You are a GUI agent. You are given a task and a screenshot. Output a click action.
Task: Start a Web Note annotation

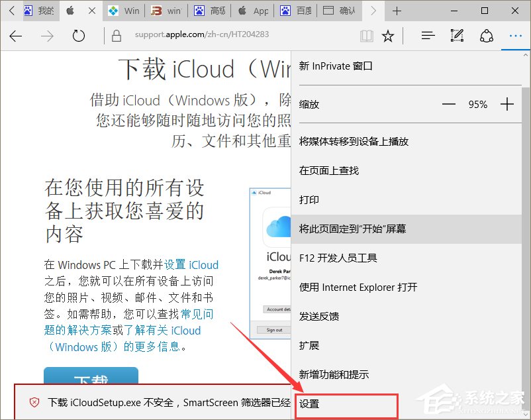(456, 36)
